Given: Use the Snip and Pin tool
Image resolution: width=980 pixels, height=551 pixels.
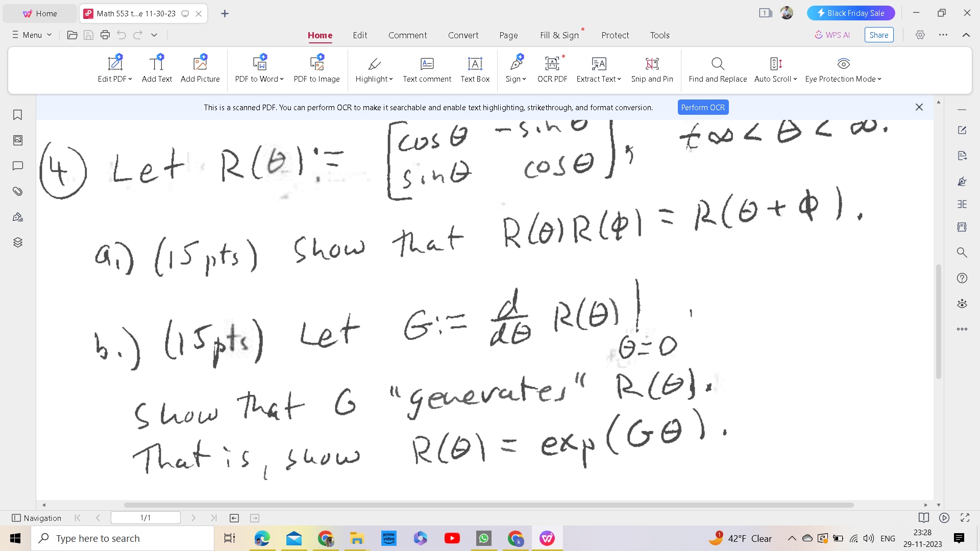Looking at the screenshot, I should (652, 69).
